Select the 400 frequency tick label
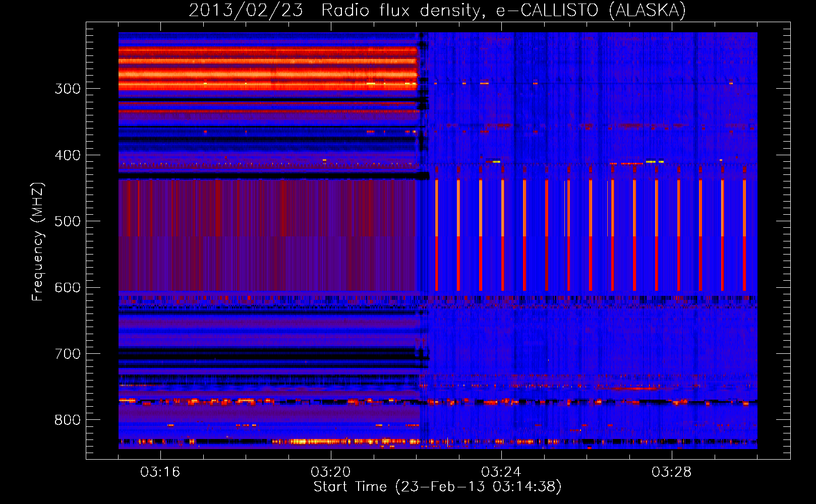Image resolution: width=816 pixels, height=504 pixels. 68,155
